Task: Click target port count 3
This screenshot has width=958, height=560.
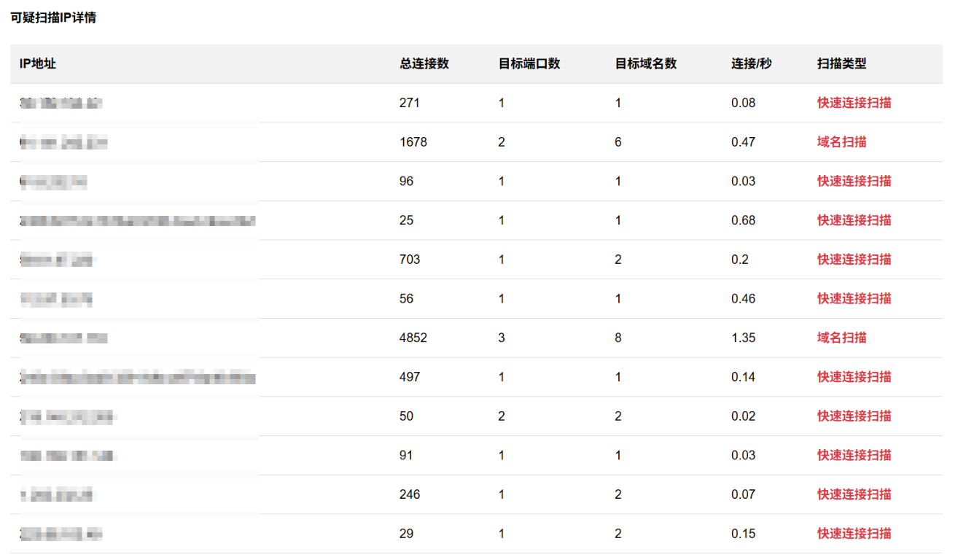Action: 502,338
